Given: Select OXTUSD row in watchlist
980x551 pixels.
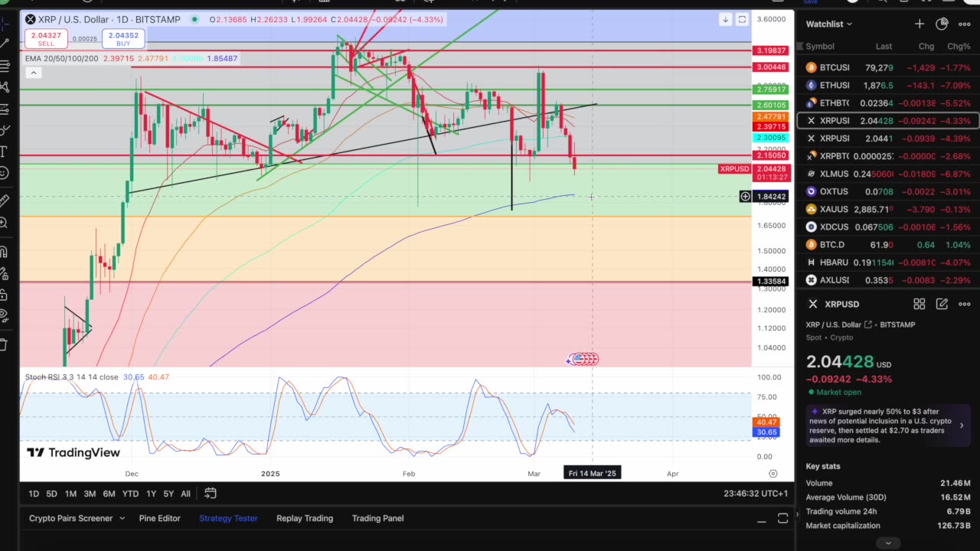Looking at the screenshot, I should (x=888, y=191).
